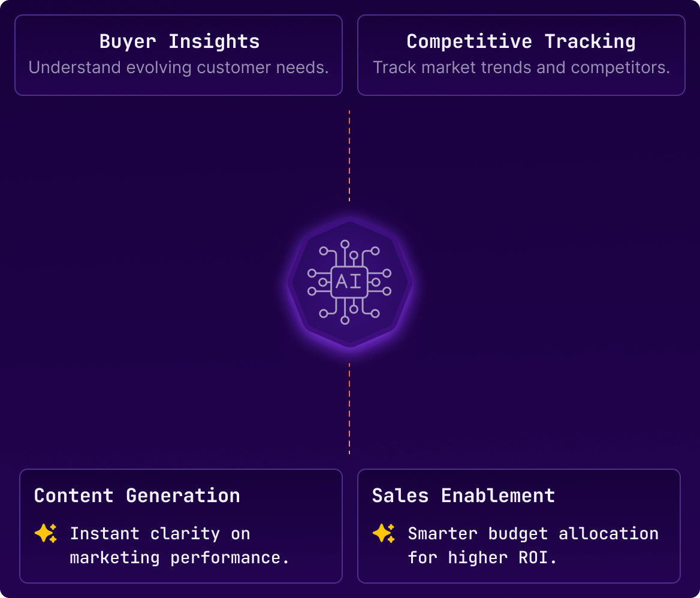Image resolution: width=700 pixels, height=598 pixels.
Task: Click 'Instant clarity on marketing performance.' text
Action: tap(180, 546)
